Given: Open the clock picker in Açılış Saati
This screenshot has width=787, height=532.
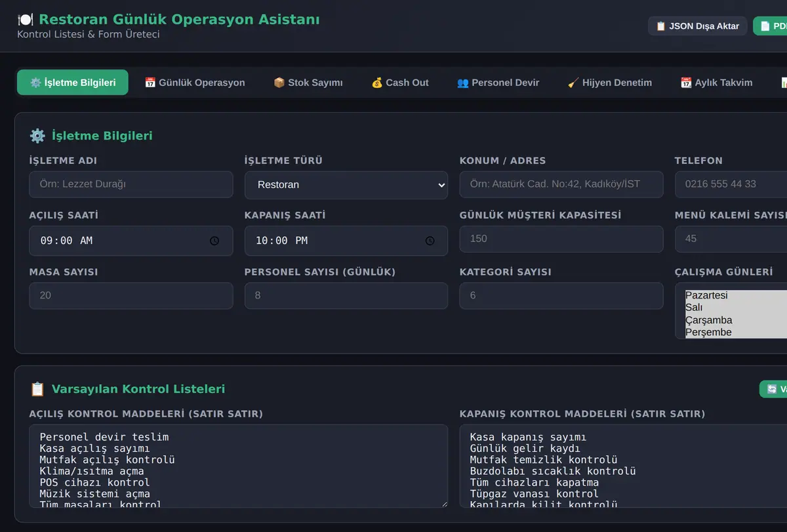Looking at the screenshot, I should [x=214, y=241].
